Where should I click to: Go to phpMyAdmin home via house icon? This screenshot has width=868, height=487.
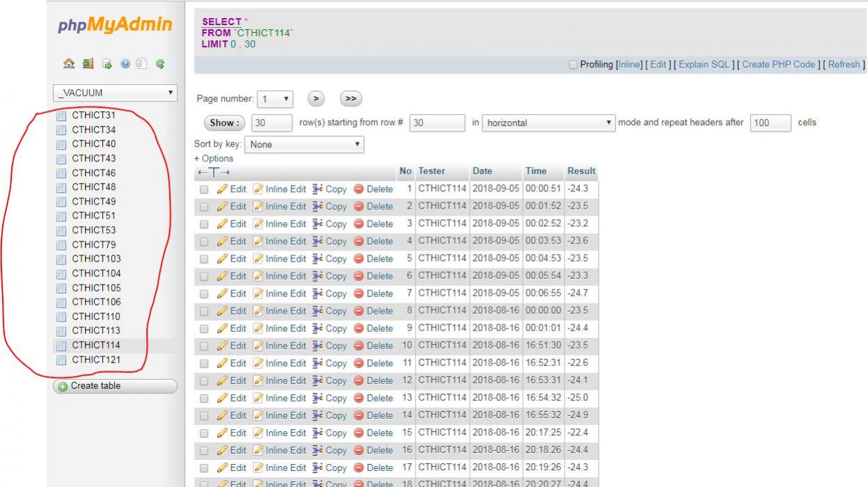(x=69, y=64)
